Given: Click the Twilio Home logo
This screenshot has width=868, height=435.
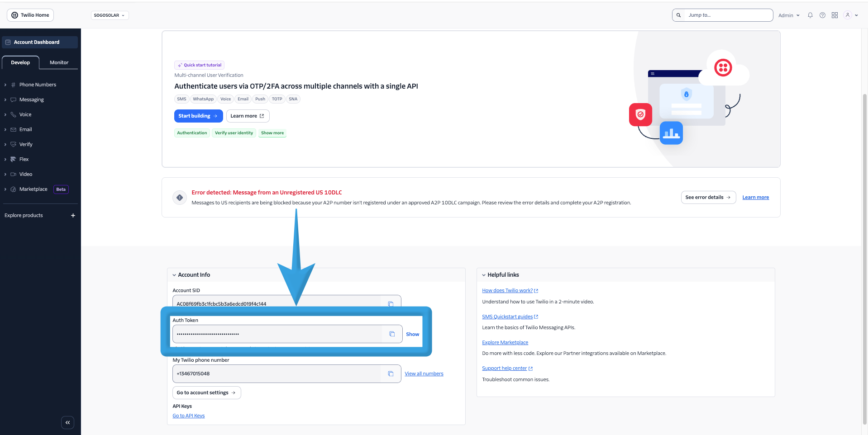Looking at the screenshot, I should [x=30, y=15].
